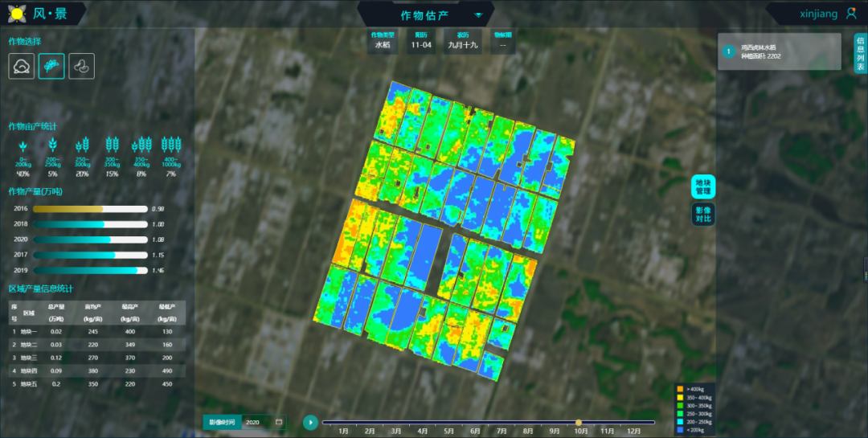Open the 阳历 11-04 date selector
868x438 pixels.
pyautogui.click(x=421, y=41)
